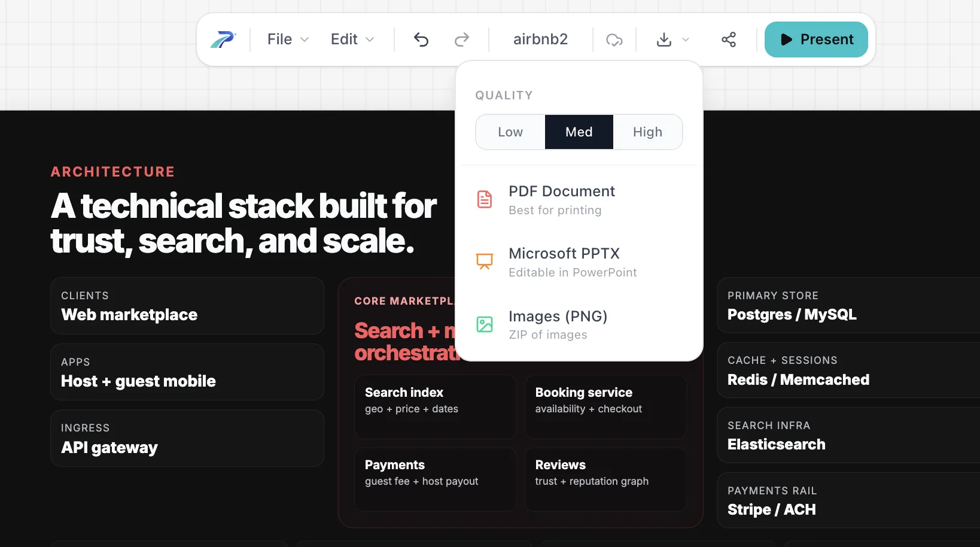Click the share icon
980x547 pixels.
click(728, 39)
